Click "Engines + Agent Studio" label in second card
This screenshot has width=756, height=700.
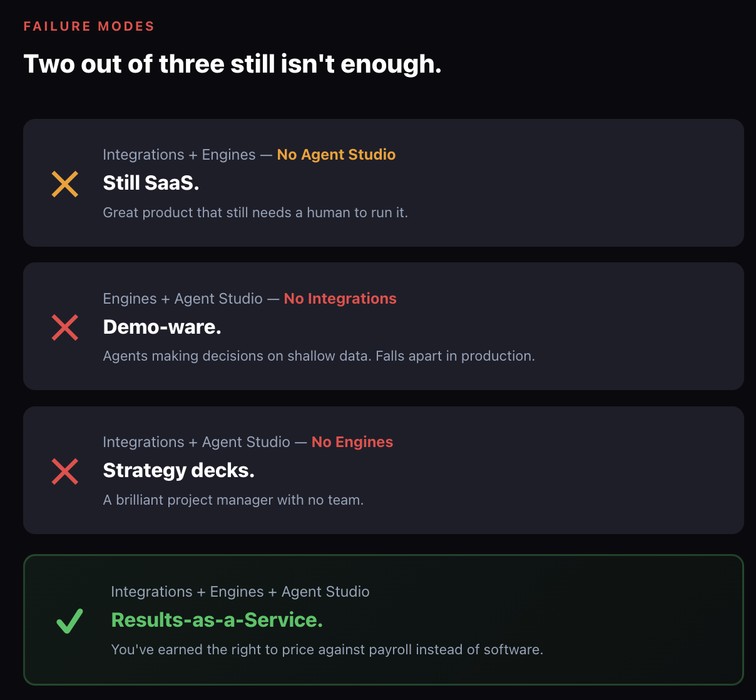pyautogui.click(x=182, y=299)
